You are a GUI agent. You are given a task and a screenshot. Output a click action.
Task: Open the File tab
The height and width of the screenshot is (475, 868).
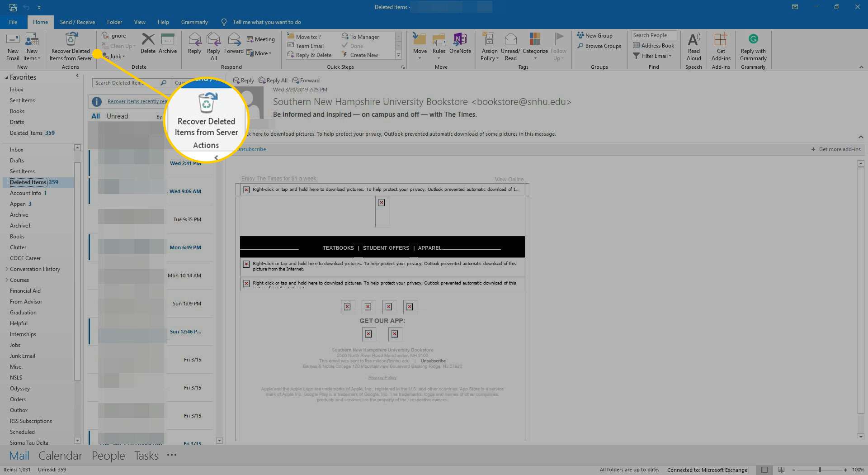(x=13, y=22)
